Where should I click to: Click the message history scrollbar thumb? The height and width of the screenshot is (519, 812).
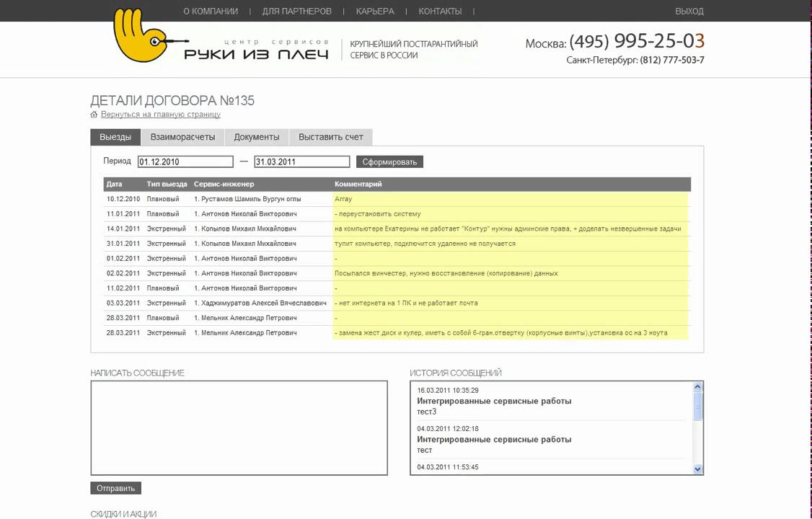tap(697, 407)
